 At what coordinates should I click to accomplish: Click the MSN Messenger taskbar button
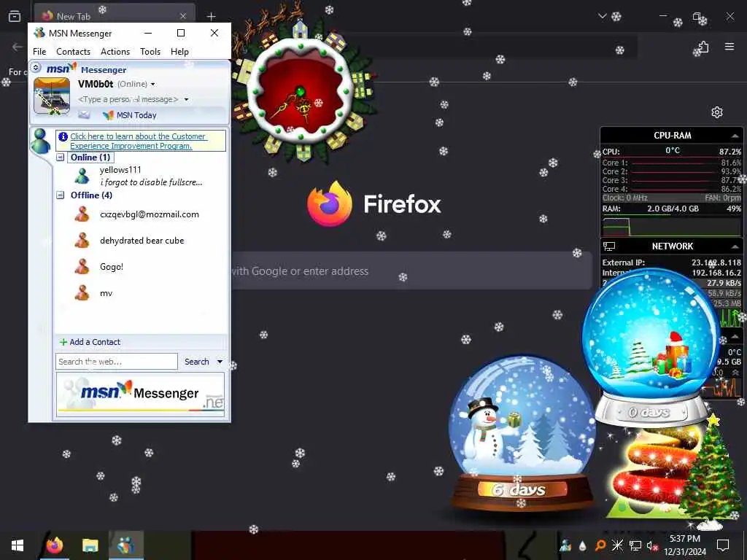(125, 545)
